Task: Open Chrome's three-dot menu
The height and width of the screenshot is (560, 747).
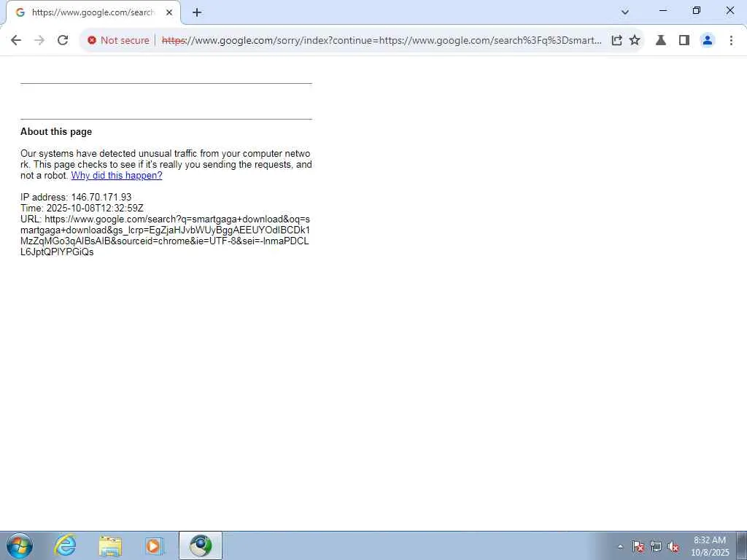Action: pos(731,41)
